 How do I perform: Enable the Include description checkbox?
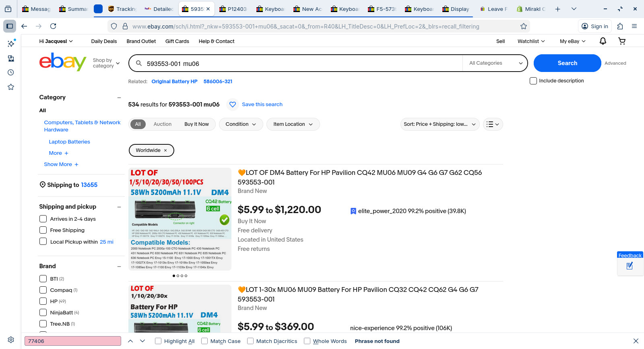pos(533,81)
